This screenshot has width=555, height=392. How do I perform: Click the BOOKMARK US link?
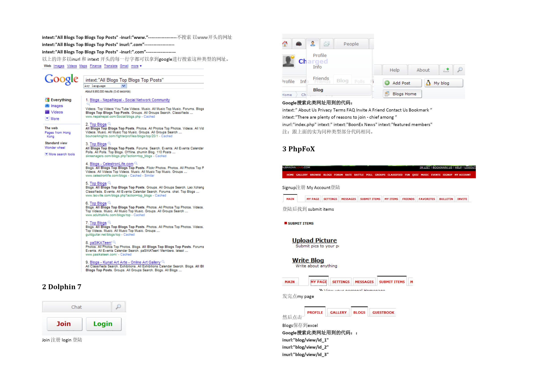click(442, 167)
